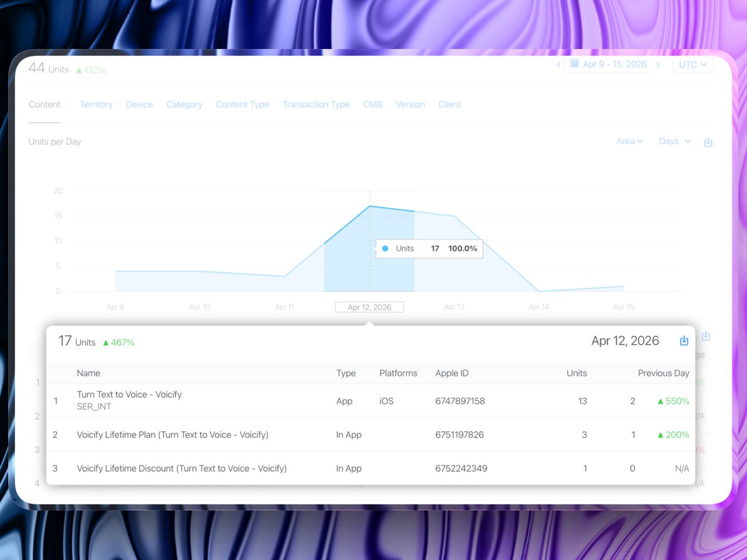
Task: Click the Apr 10 axis label
Action: coord(200,307)
